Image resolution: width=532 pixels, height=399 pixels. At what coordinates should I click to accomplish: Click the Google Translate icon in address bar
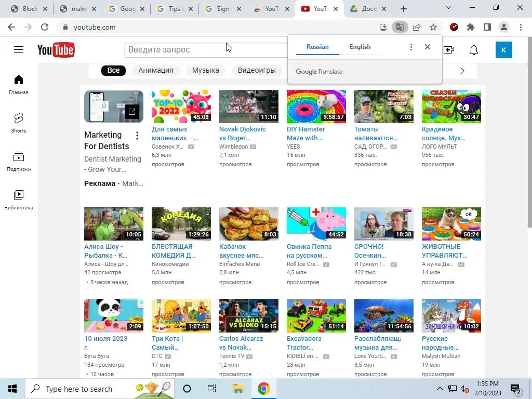400,27
